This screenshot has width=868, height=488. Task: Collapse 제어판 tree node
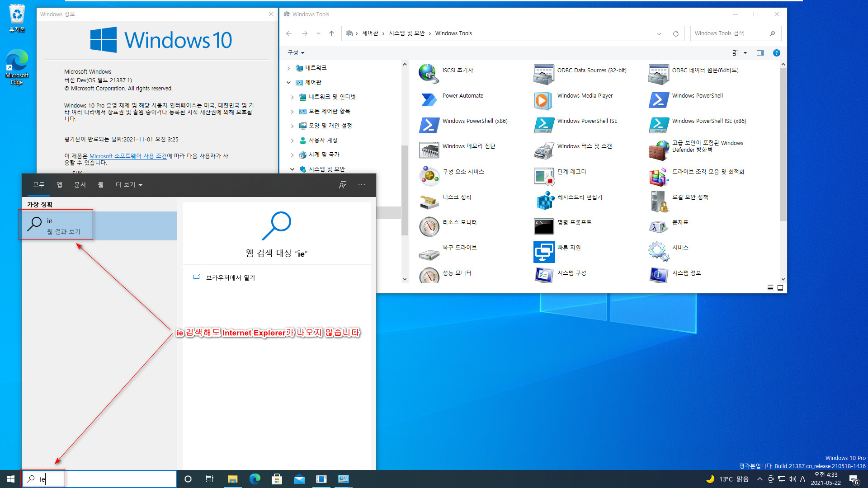click(288, 83)
